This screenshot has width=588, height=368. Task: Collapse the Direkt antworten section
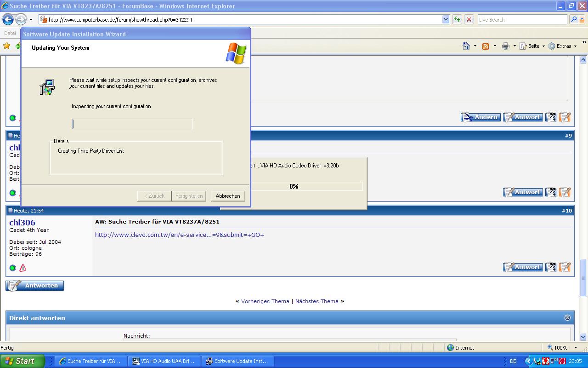pyautogui.click(x=567, y=318)
